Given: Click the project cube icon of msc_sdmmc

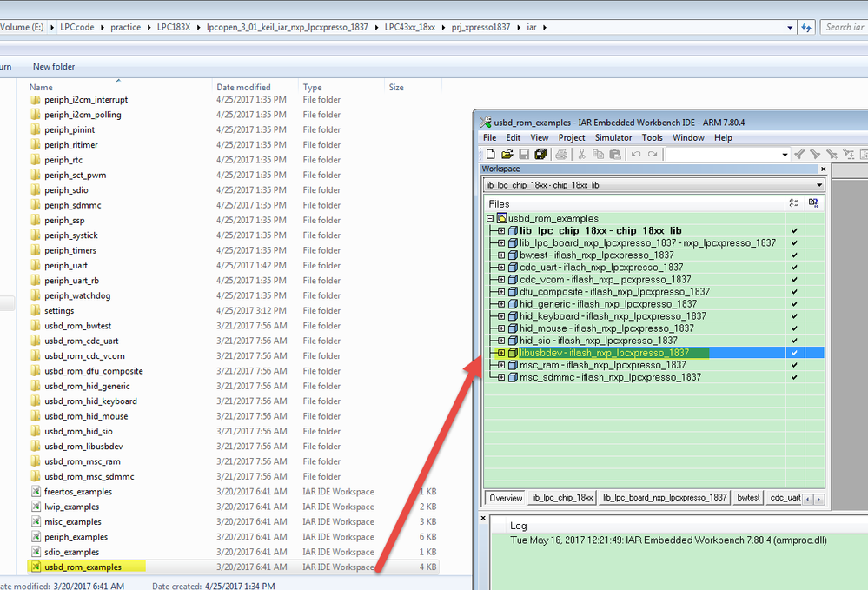Looking at the screenshot, I should tap(513, 377).
